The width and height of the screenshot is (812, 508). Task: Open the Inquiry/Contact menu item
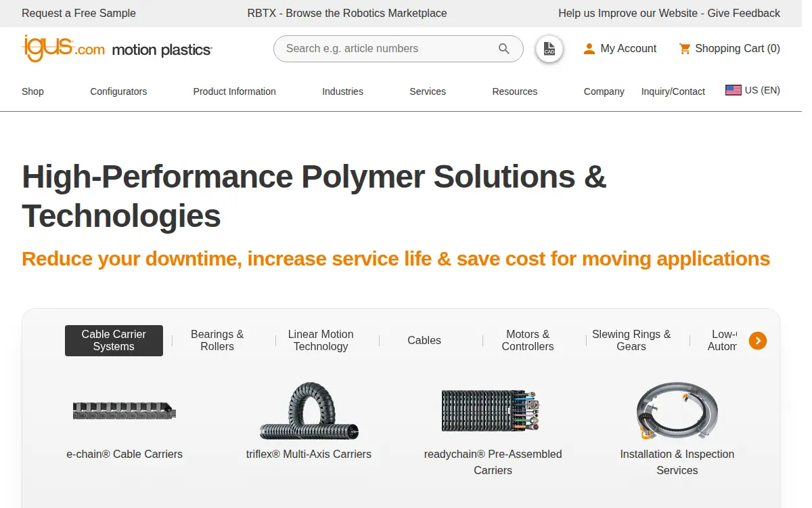point(673,91)
